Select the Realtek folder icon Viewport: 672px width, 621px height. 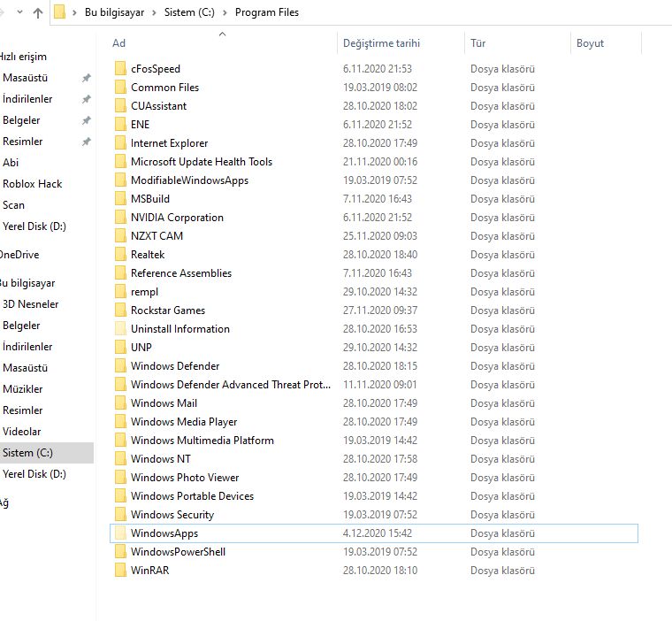tap(120, 254)
